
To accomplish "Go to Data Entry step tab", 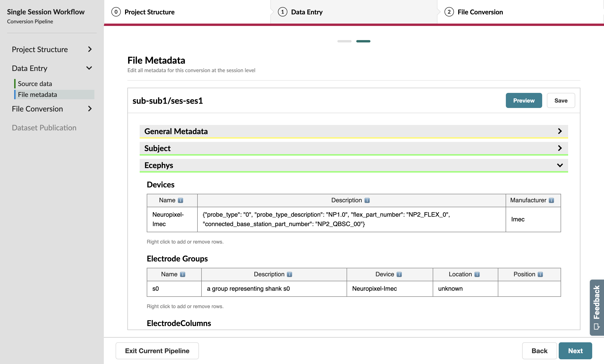I will coord(354,12).
